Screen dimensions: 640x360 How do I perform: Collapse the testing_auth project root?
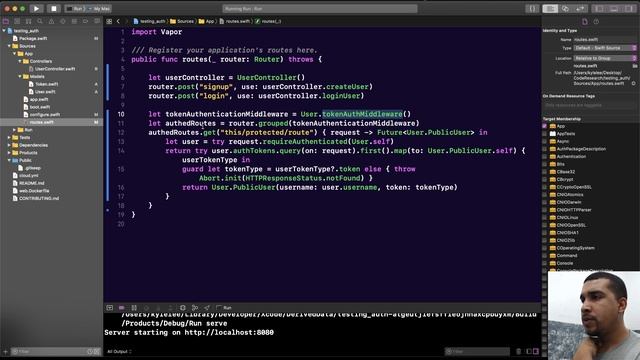[4, 31]
